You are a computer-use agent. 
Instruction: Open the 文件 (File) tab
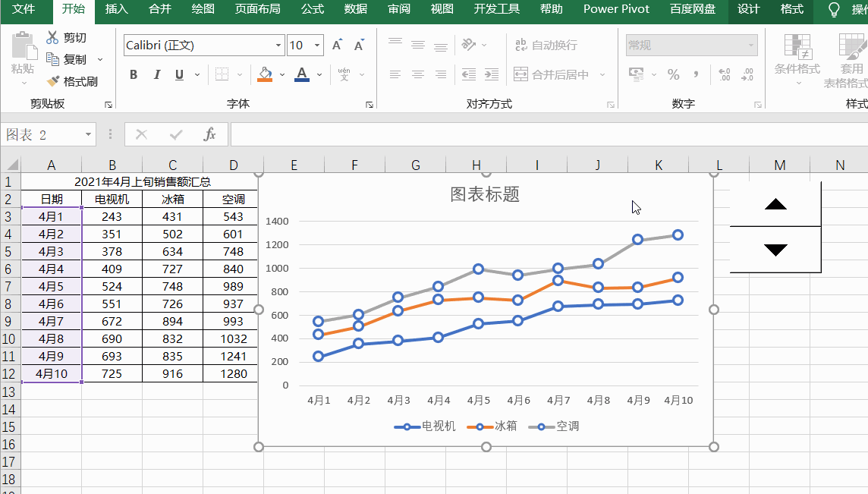pyautogui.click(x=24, y=9)
